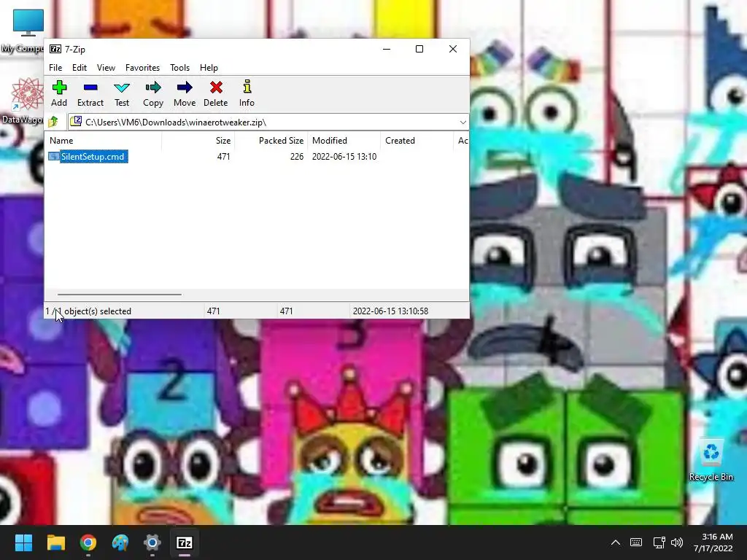Screen dimensions: 747x560
Task: Open the File menu
Action: (55, 68)
